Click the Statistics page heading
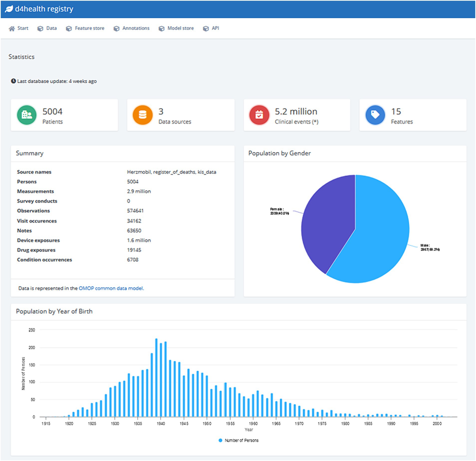 pyautogui.click(x=21, y=57)
